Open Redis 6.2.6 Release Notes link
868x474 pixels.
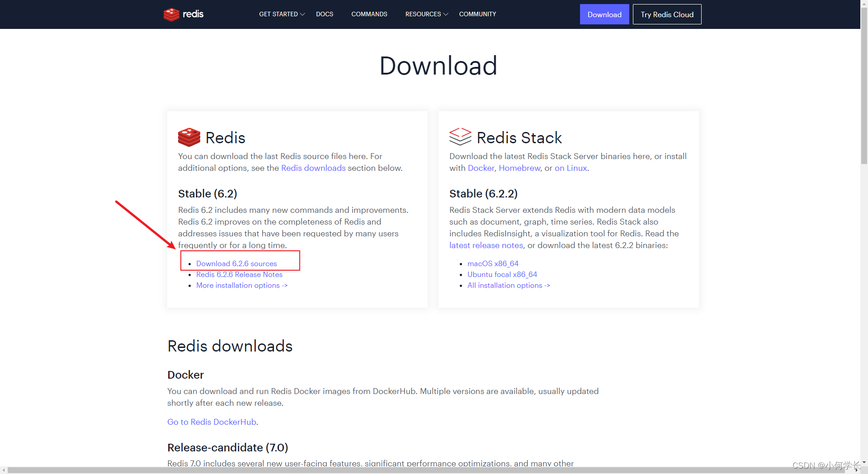239,274
